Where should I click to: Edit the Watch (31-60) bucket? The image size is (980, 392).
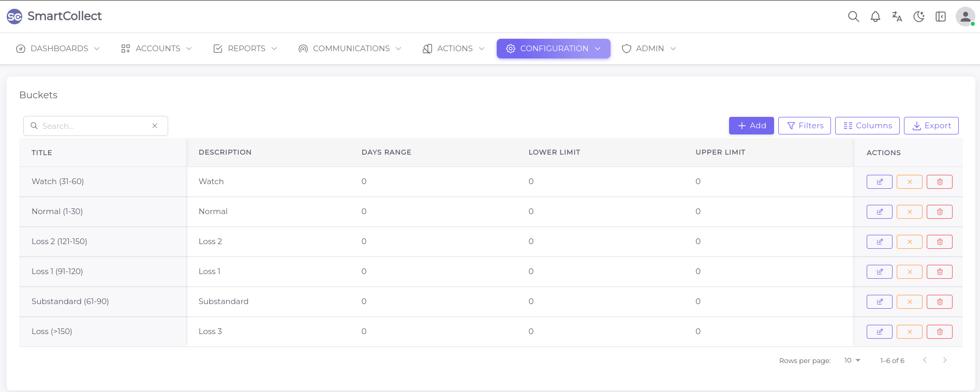pyautogui.click(x=879, y=182)
